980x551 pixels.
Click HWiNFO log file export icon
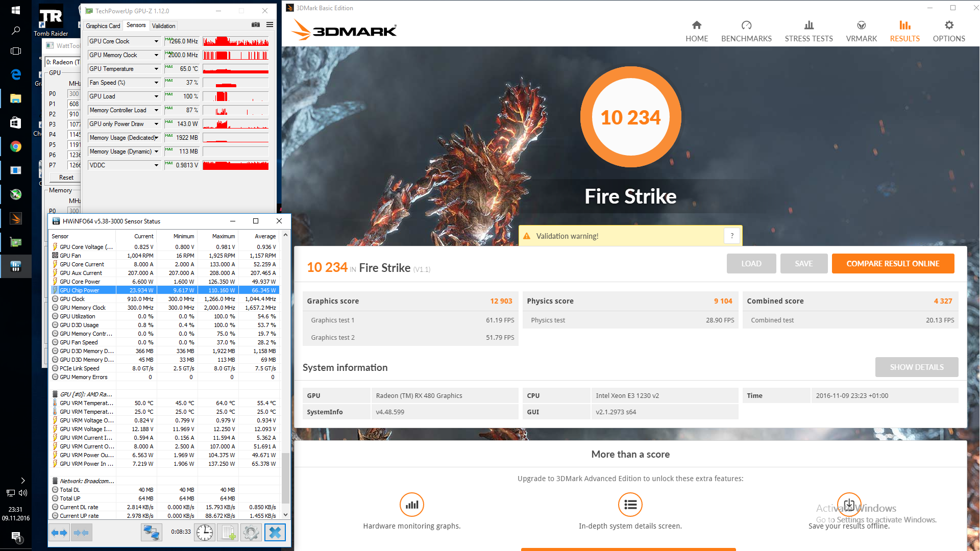(x=228, y=533)
